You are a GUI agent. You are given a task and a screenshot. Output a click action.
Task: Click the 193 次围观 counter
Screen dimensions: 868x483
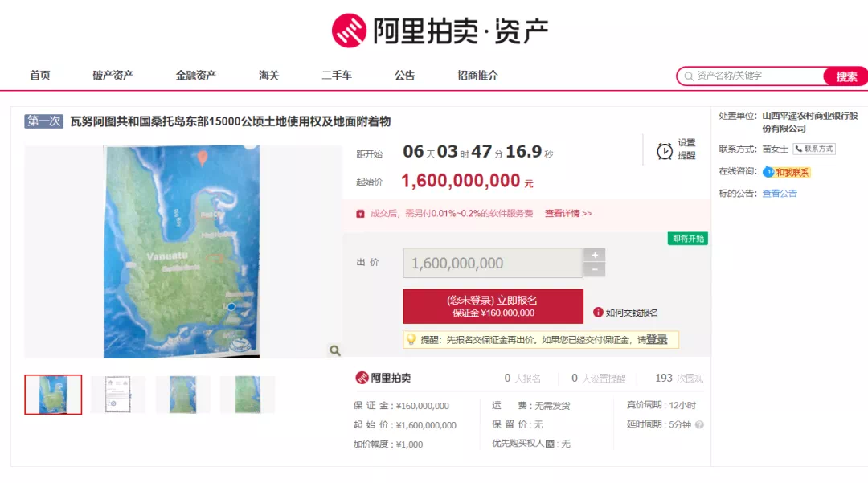click(x=678, y=379)
